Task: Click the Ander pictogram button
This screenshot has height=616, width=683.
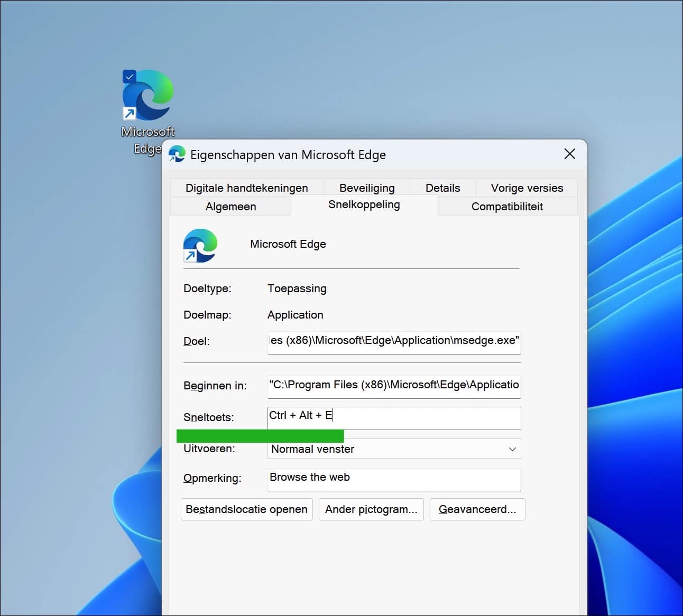Action: click(x=371, y=509)
